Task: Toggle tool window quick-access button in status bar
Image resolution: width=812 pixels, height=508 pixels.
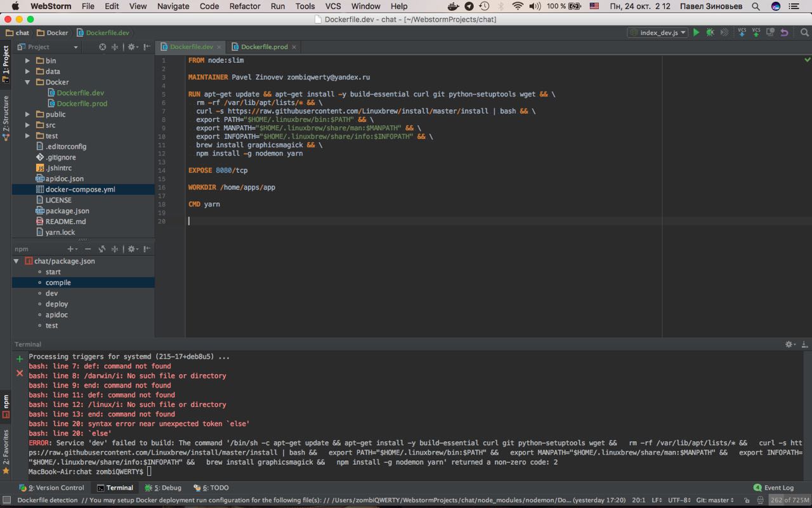Action: click(6, 500)
